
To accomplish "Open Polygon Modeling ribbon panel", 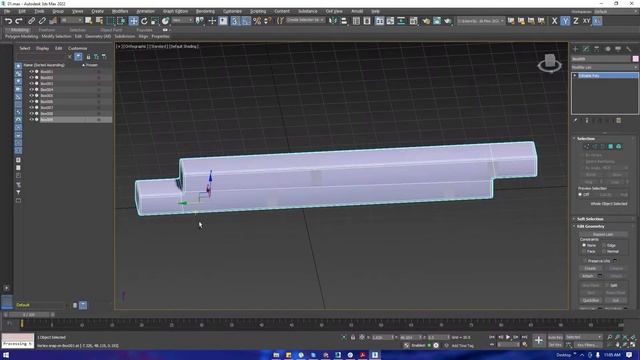I will click(x=22, y=36).
